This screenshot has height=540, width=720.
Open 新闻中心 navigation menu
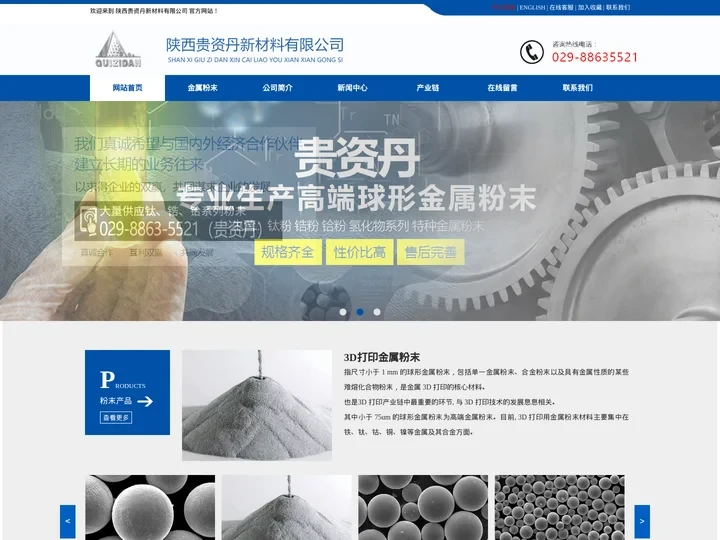coord(352,88)
